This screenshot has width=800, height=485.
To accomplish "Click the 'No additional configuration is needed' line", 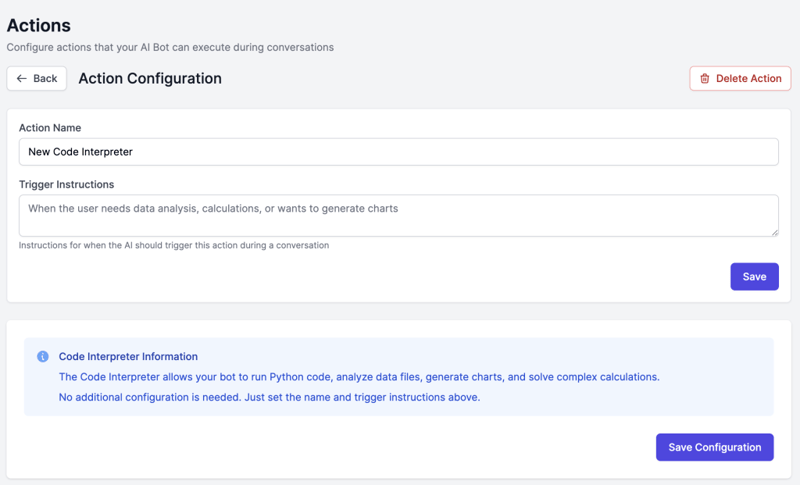I will tap(269, 397).
